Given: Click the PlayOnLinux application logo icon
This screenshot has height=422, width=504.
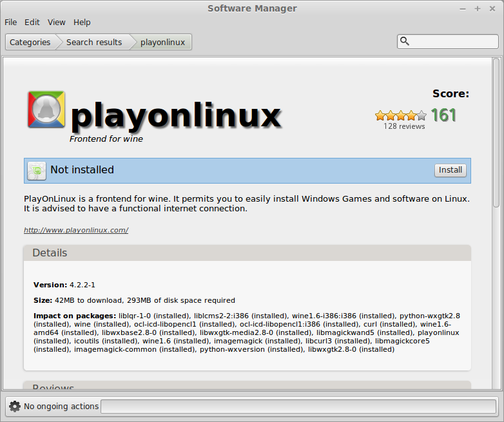Looking at the screenshot, I should (x=46, y=110).
